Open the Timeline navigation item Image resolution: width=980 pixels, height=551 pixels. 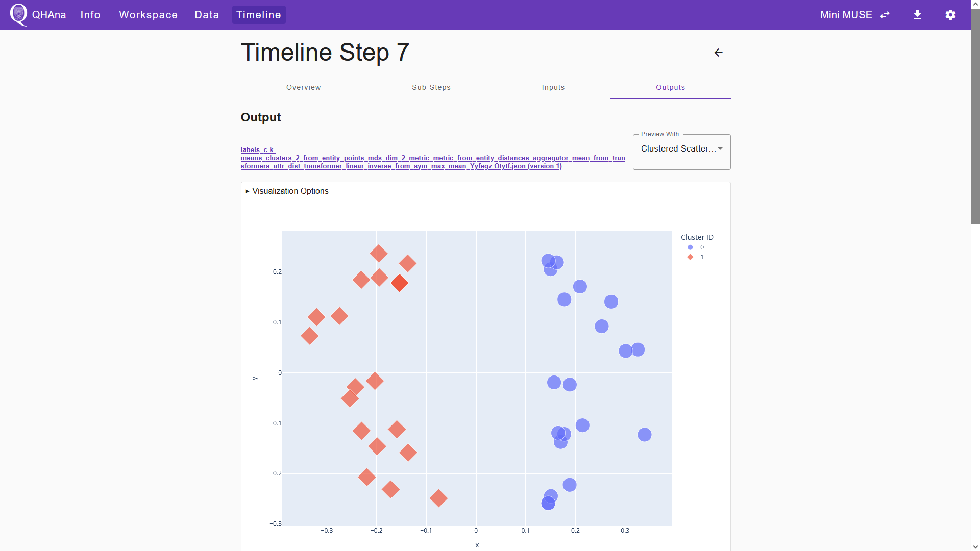coord(259,15)
